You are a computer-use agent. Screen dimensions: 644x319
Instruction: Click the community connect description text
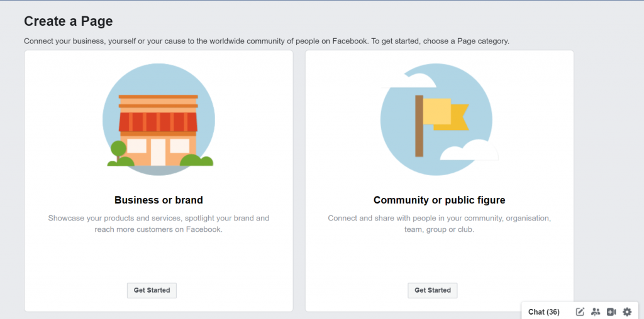point(439,224)
